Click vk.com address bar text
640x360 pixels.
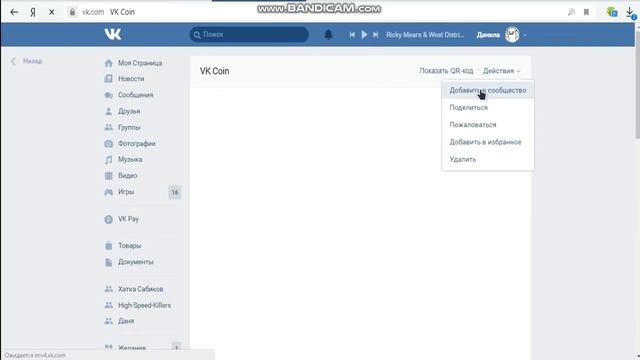(93, 12)
